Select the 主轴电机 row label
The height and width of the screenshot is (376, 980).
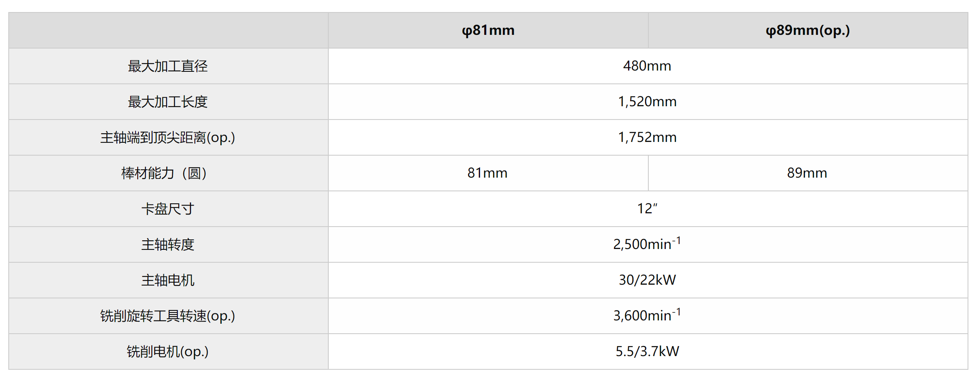point(168,280)
